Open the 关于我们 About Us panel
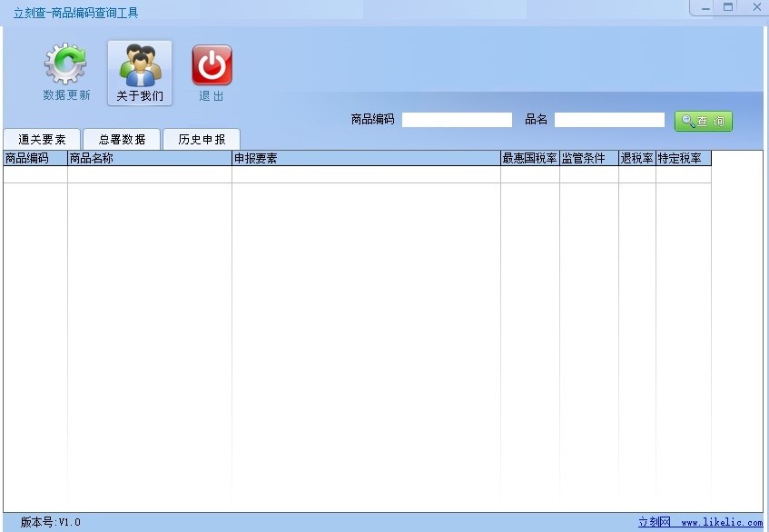 coord(139,73)
